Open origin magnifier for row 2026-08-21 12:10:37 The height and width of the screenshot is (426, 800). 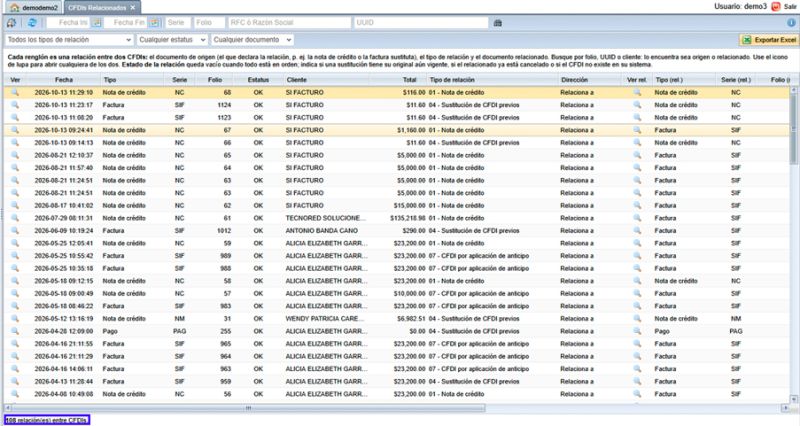pos(15,155)
